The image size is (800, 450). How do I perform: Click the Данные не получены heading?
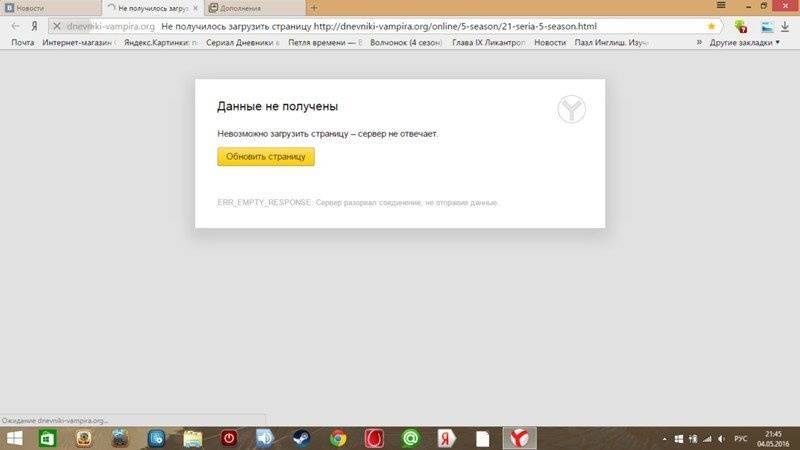(277, 106)
